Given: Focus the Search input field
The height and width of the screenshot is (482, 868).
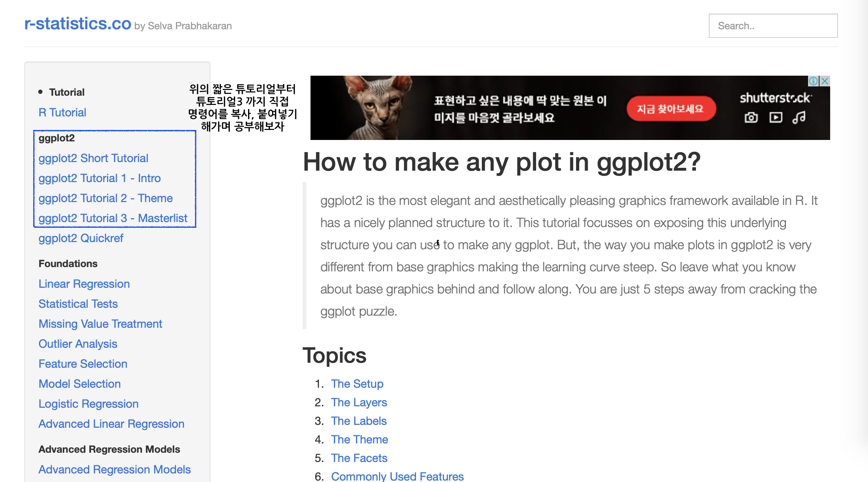Looking at the screenshot, I should click(x=773, y=26).
